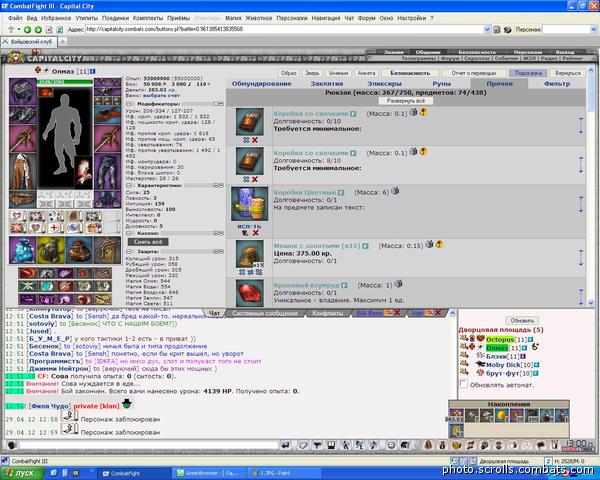Click the Подсказка button
This screenshot has width=600, height=480.
coord(528,73)
